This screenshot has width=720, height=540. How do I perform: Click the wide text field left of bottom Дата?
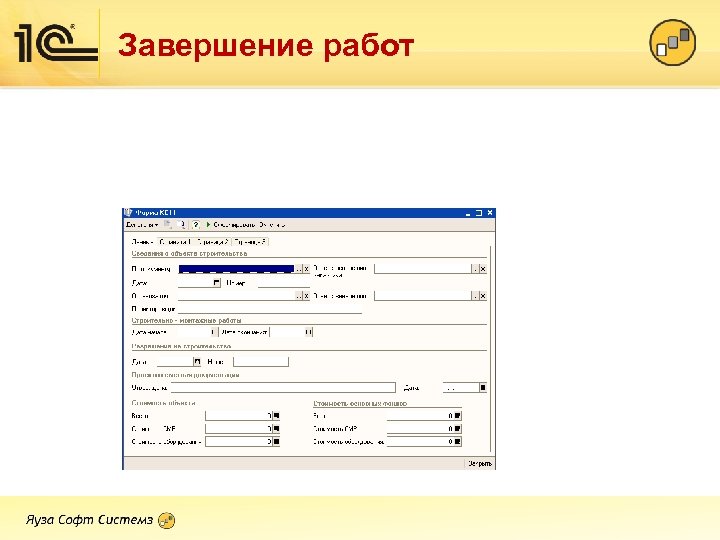click(x=283, y=388)
